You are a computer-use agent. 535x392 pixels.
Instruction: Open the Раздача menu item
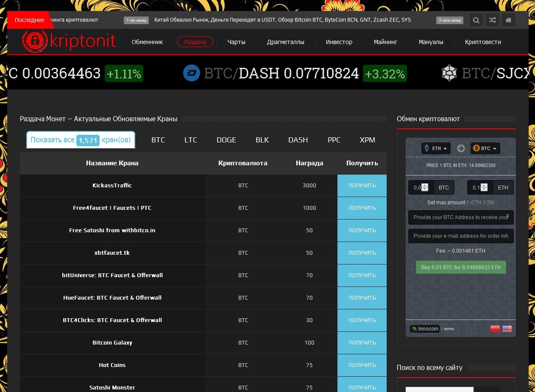pyautogui.click(x=195, y=42)
